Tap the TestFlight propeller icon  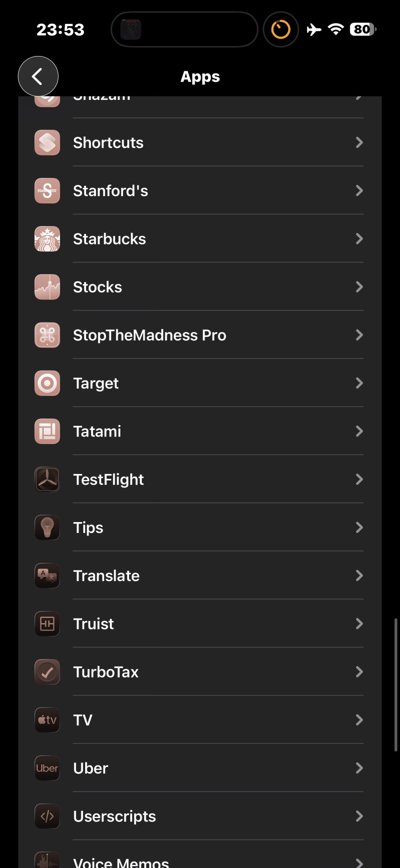[x=47, y=480]
